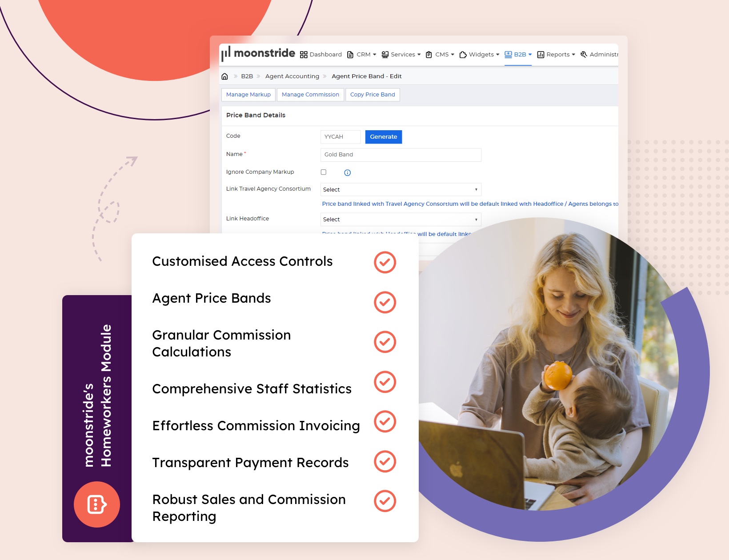This screenshot has width=729, height=560.
Task: Open Manage Markup
Action: pyautogui.click(x=248, y=95)
